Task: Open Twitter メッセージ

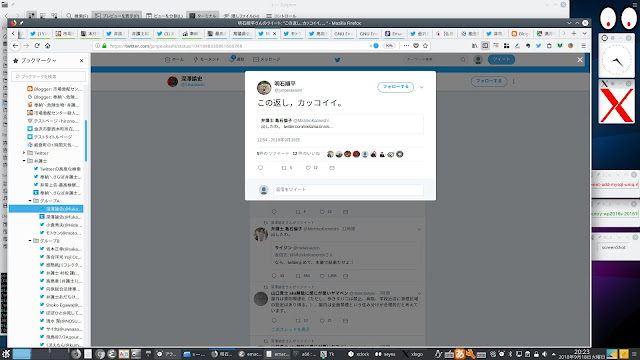Action: pyautogui.click(x=267, y=60)
